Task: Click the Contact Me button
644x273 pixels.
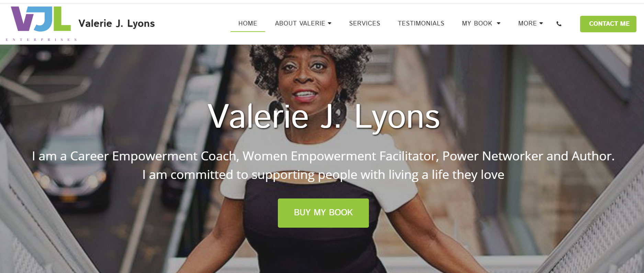Action: click(608, 24)
